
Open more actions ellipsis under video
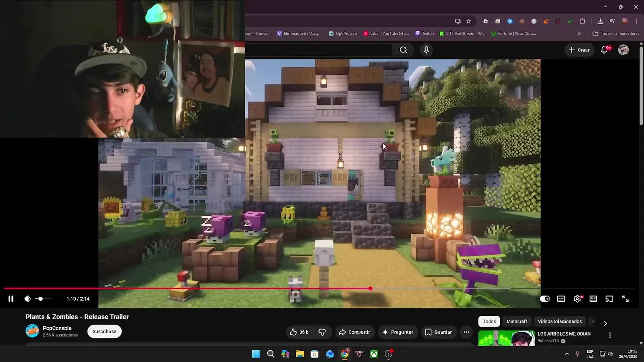pyautogui.click(x=466, y=332)
